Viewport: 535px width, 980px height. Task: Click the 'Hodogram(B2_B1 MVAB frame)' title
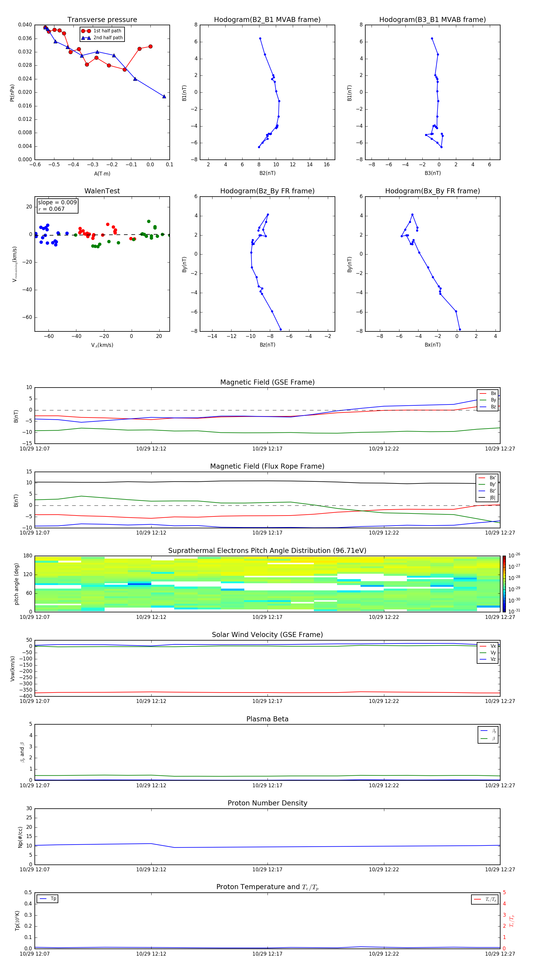tap(267, 20)
